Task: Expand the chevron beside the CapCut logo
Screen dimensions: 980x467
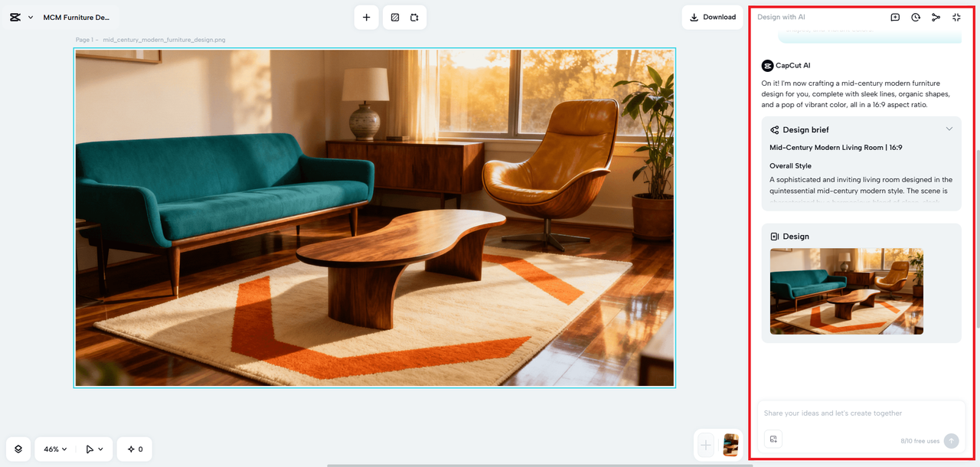Action: click(x=31, y=17)
